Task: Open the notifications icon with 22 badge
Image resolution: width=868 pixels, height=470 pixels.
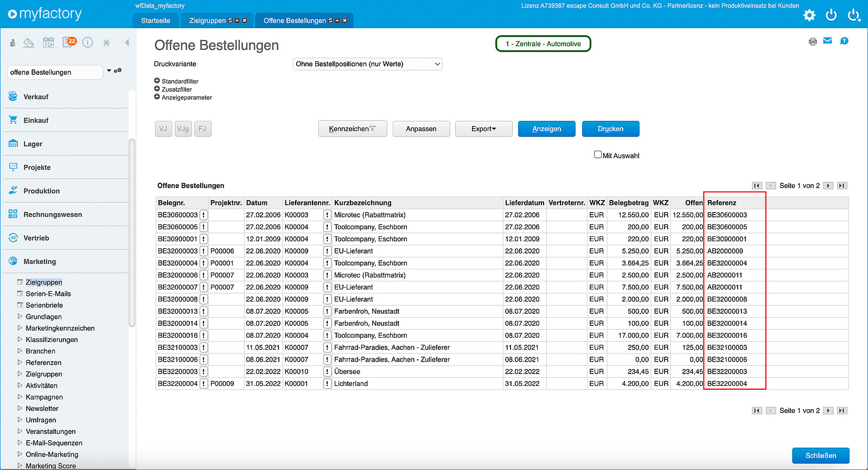Action: 69,42
